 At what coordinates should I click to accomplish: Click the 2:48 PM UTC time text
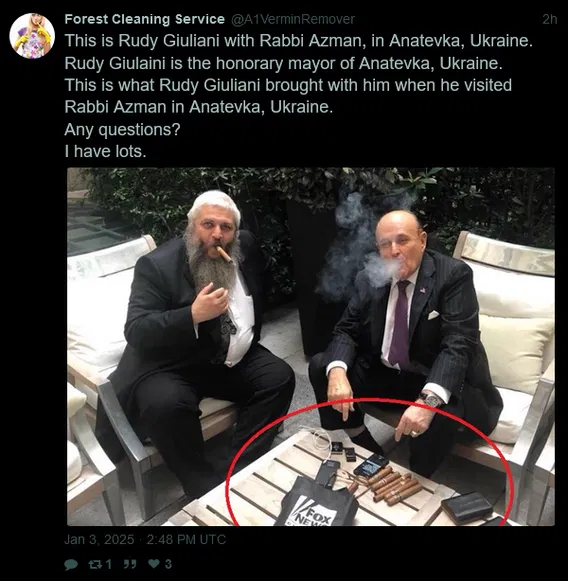186,540
